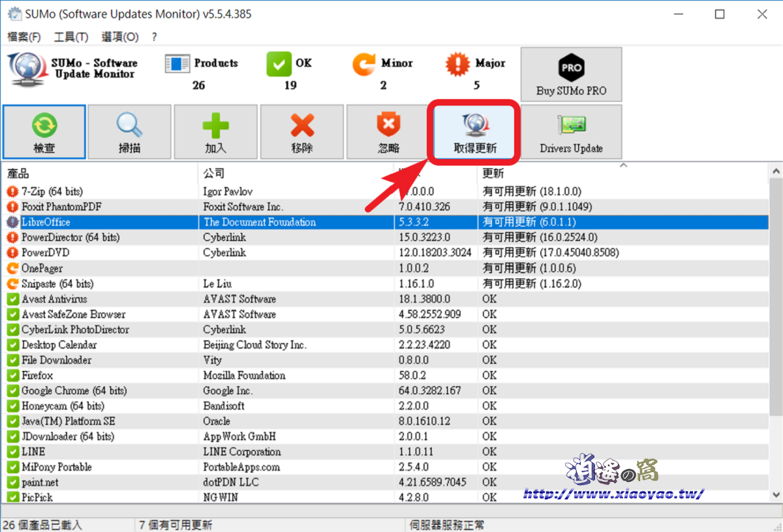Click the minor-update icon beside OnePager
The height and width of the screenshot is (532, 783).
click(x=12, y=268)
